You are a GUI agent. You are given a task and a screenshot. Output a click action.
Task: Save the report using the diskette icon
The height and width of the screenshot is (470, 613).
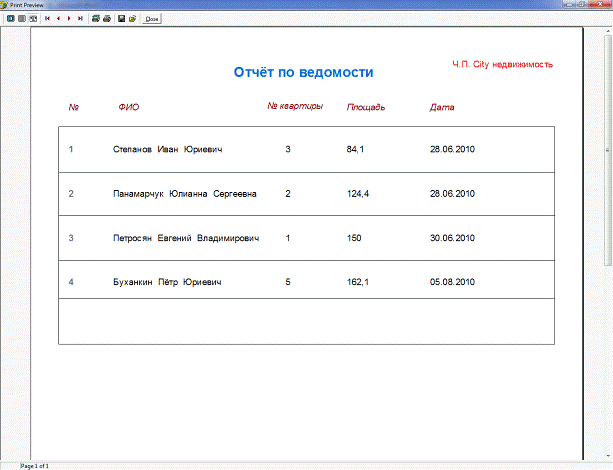point(121,19)
